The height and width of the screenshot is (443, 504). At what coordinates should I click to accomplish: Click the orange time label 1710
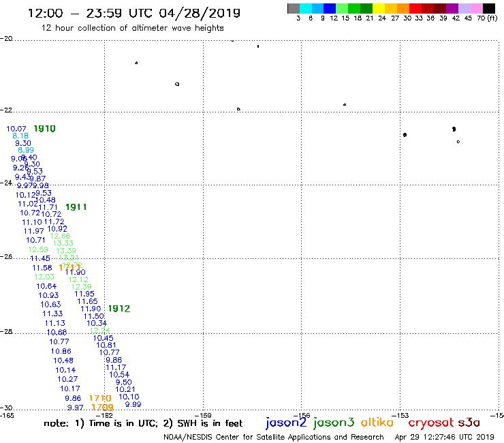(x=100, y=398)
